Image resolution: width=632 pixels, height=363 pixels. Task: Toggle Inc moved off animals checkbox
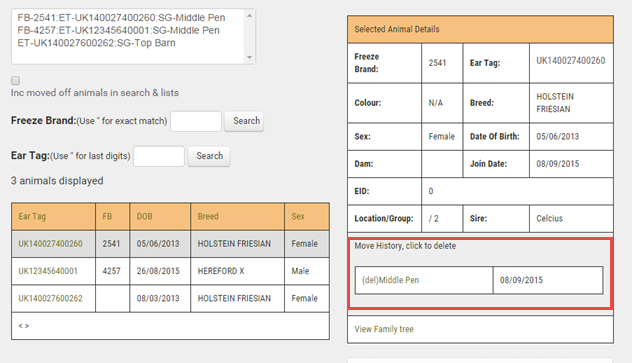coord(15,81)
